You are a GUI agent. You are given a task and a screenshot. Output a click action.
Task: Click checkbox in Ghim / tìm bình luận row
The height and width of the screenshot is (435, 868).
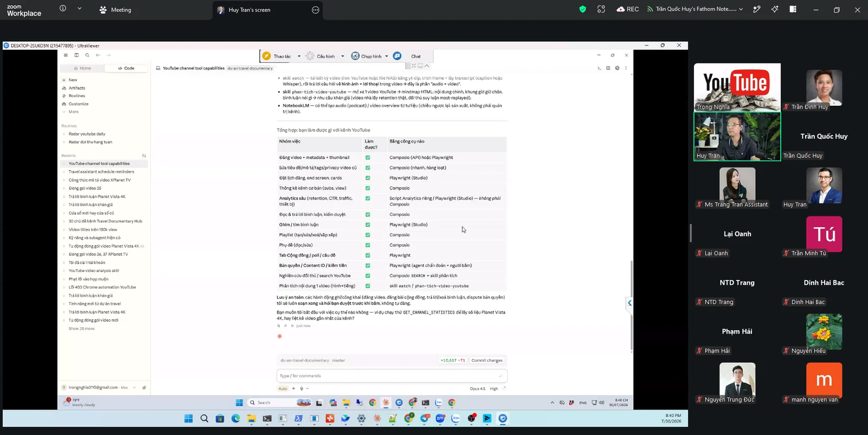coord(368,225)
